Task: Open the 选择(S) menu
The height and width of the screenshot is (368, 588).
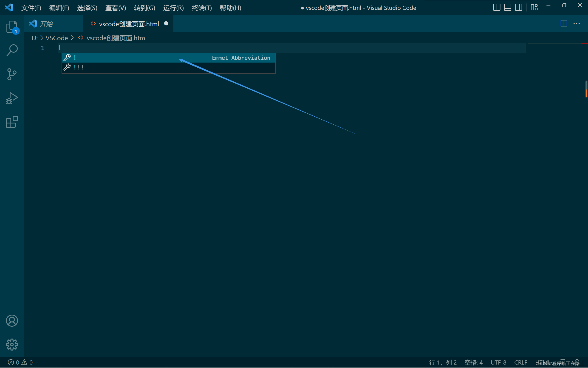Action: (x=87, y=8)
